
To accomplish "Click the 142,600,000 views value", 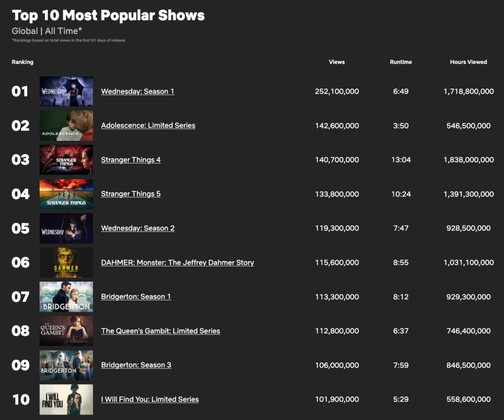I will tap(337, 126).
